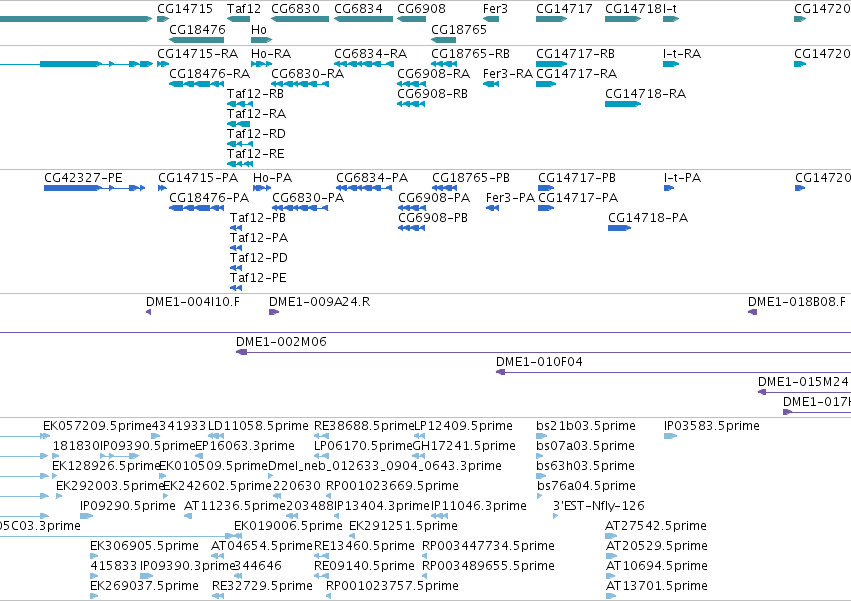Click transcript label CG6834-RA

(371, 54)
